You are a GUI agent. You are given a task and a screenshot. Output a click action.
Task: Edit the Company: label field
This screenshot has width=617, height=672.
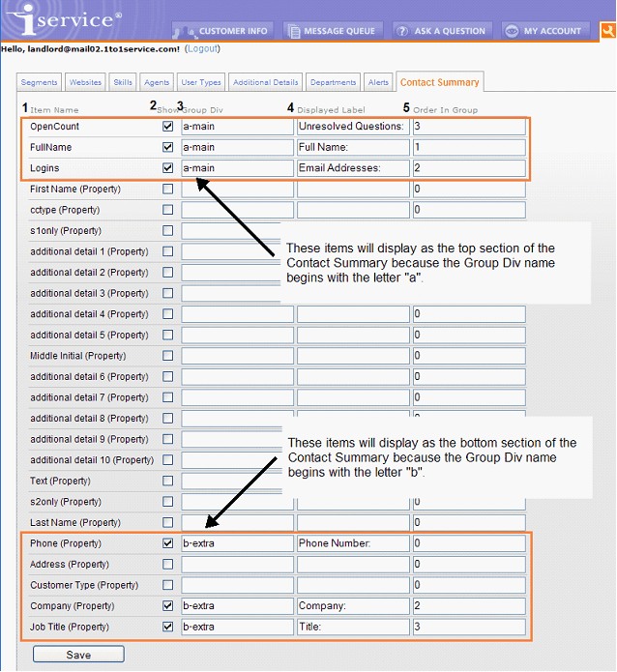coord(353,606)
